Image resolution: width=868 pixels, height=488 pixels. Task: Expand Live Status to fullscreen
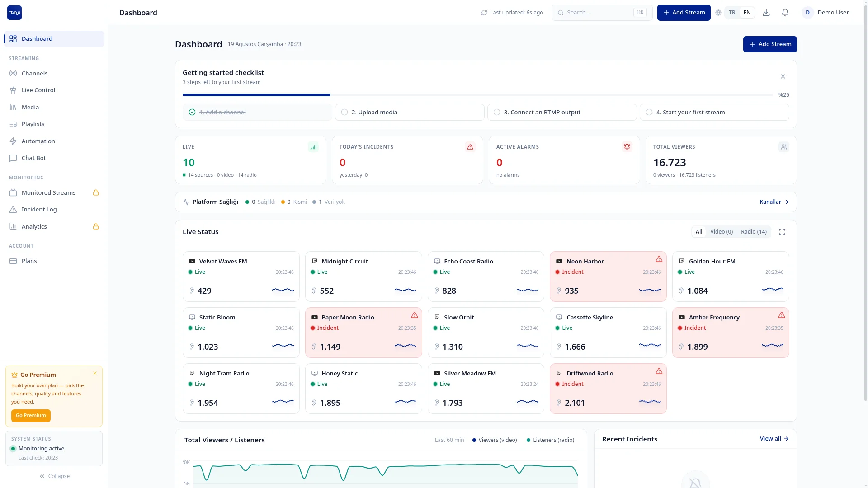(x=782, y=232)
